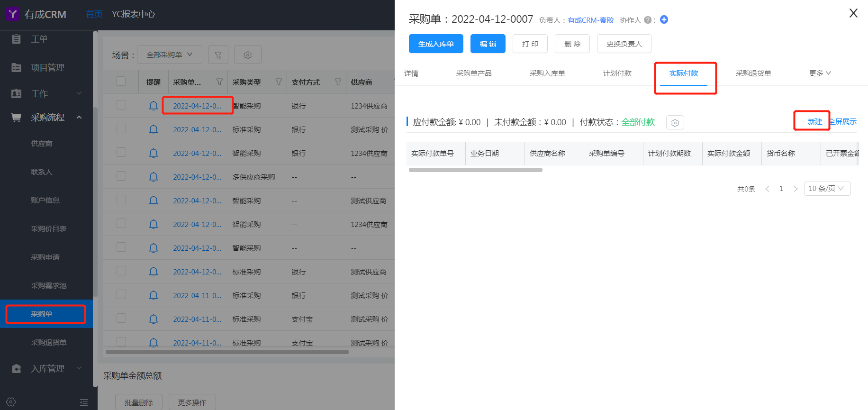Check the first row 1234供应商 checkbox

pos(121,105)
